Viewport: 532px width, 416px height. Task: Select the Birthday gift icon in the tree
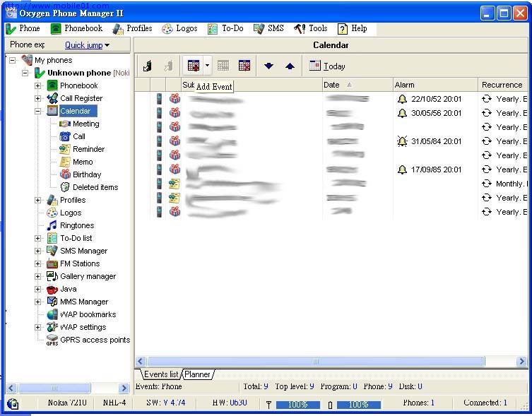click(65, 174)
